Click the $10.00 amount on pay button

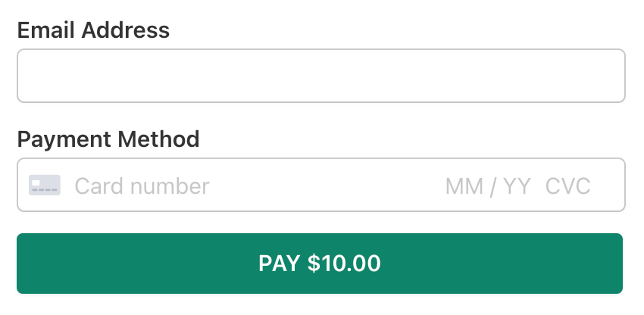coord(344,264)
